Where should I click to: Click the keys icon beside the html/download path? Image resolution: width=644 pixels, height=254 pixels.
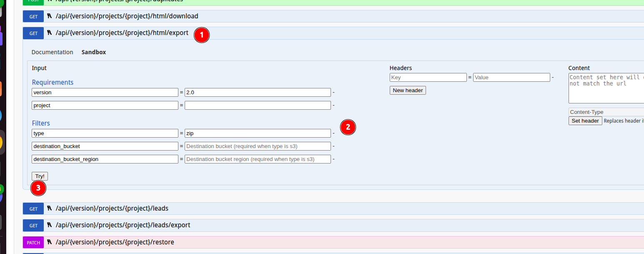50,16
